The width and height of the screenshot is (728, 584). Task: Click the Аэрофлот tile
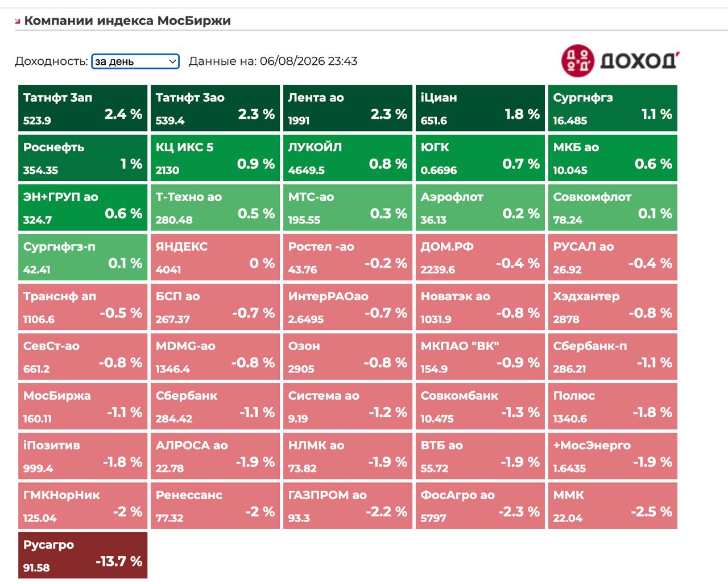point(480,208)
